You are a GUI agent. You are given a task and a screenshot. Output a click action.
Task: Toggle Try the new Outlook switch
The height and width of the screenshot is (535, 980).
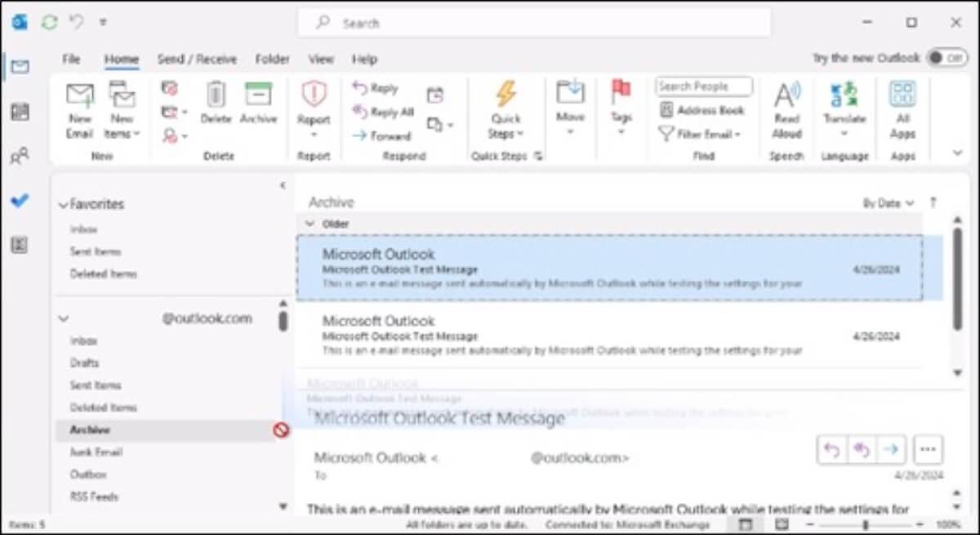pyautogui.click(x=946, y=58)
